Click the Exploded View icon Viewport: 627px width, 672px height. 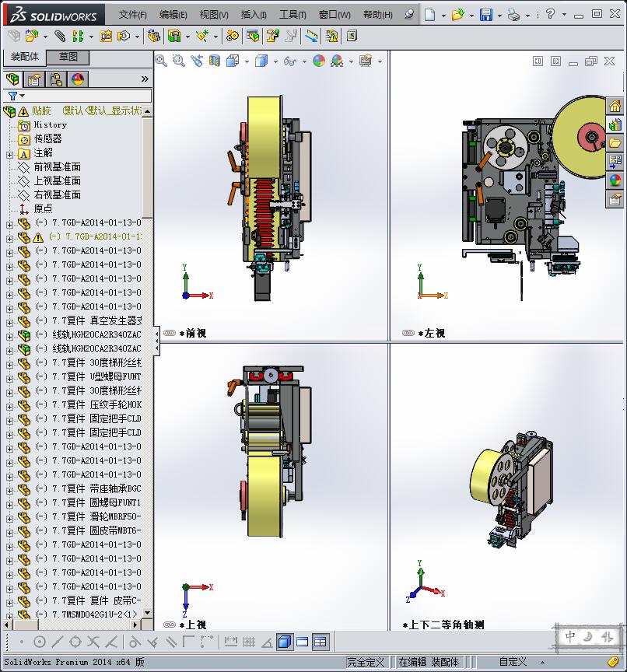tap(272, 36)
